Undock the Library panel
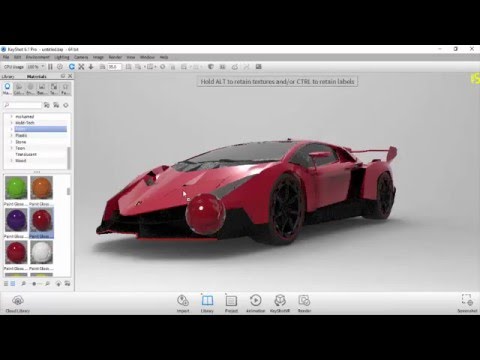The image size is (480, 360). pos(63,76)
